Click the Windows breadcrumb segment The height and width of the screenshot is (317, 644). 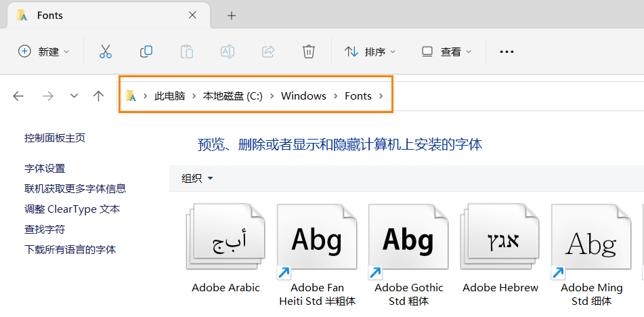point(303,96)
